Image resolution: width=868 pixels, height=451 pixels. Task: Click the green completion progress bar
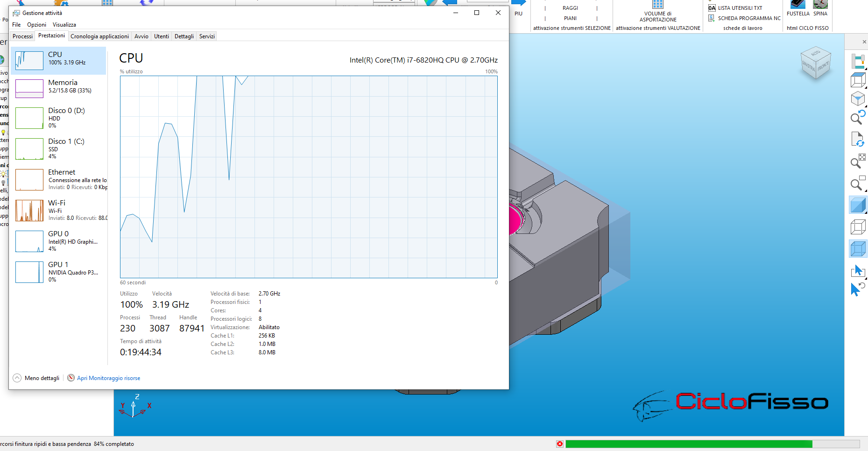click(x=689, y=444)
